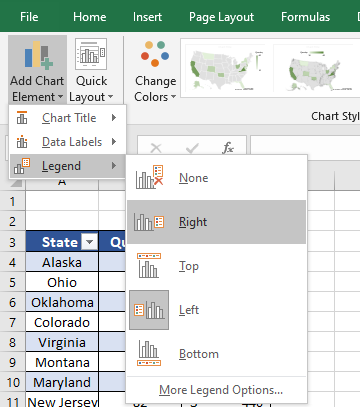Open the Change Colors dropdown

pos(155,71)
